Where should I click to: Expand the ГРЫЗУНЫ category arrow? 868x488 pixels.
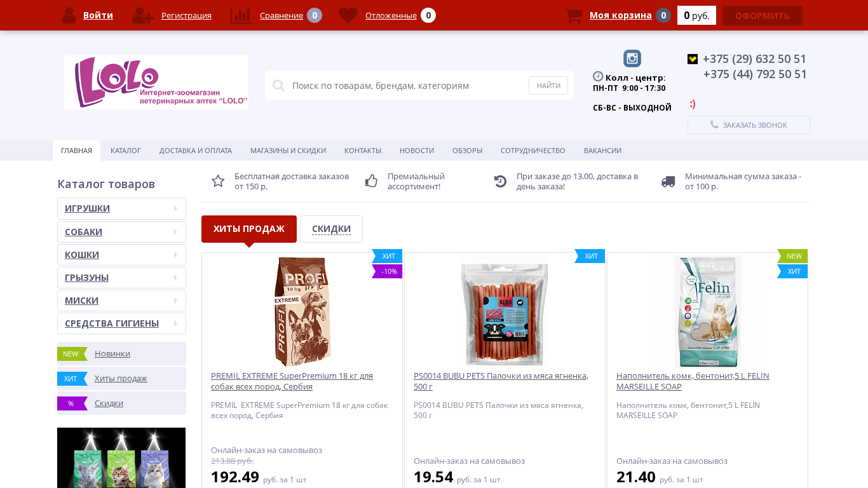(175, 278)
